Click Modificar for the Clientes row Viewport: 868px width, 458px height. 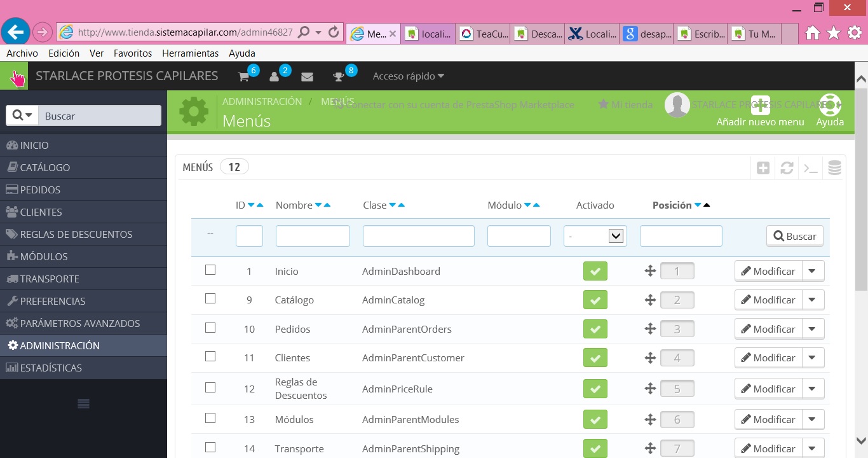click(768, 357)
